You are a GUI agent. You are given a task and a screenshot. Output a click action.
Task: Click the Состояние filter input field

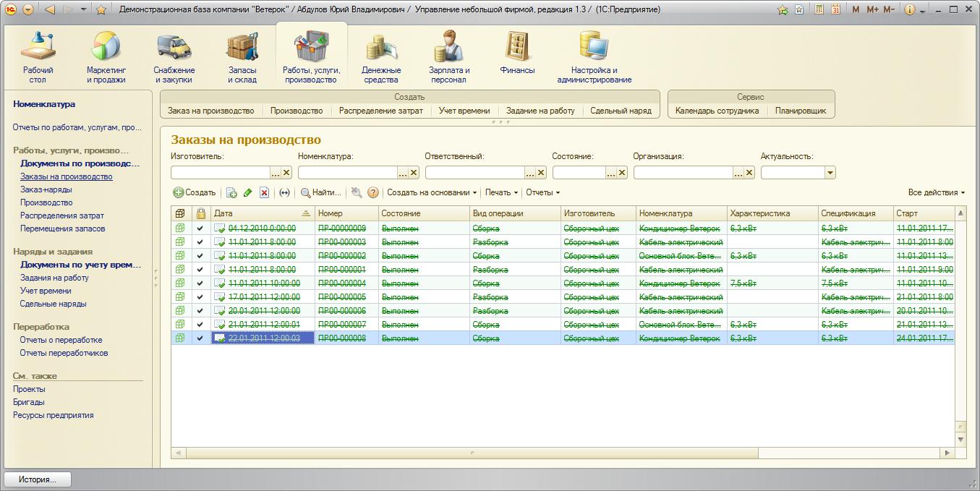click(x=579, y=173)
